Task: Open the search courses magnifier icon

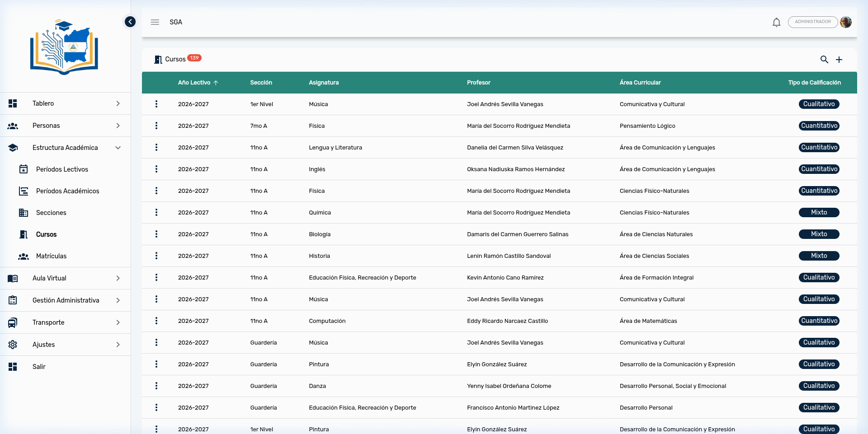Action: click(824, 60)
